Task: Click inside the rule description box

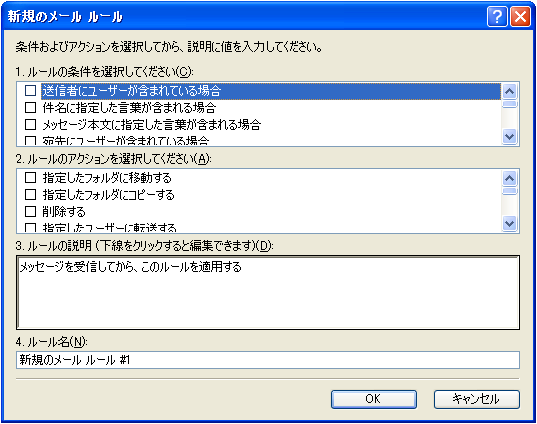Action: [268, 292]
